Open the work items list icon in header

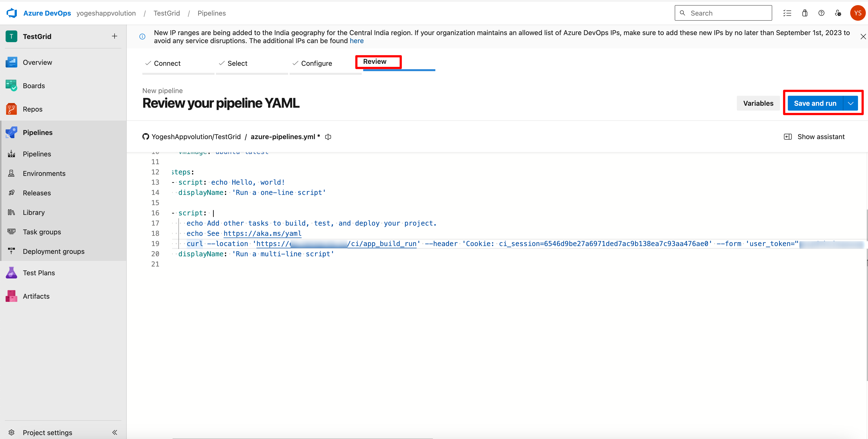(787, 13)
